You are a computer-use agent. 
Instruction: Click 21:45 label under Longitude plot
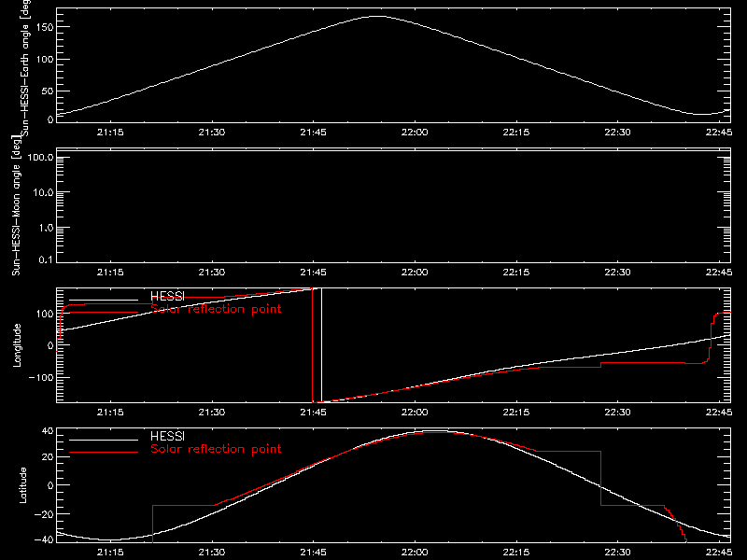coord(313,413)
